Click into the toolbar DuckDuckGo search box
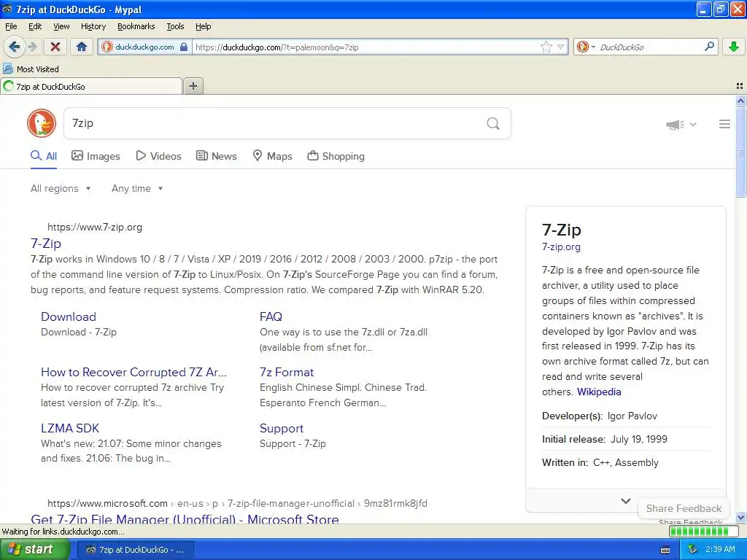Screen dimensions: 747x560 click(x=650, y=47)
